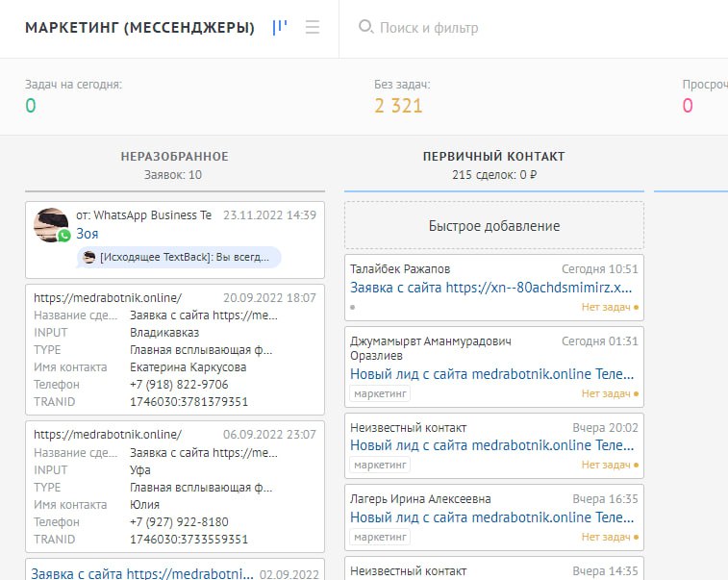The height and width of the screenshot is (580, 728).
Task: Click the Первичный контакт column header
Action: [493, 156]
